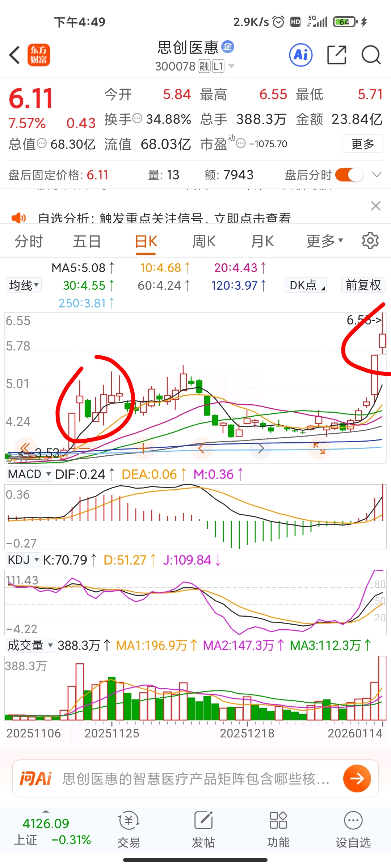
Task: Zoom out chart with minus icon
Action: point(84,449)
